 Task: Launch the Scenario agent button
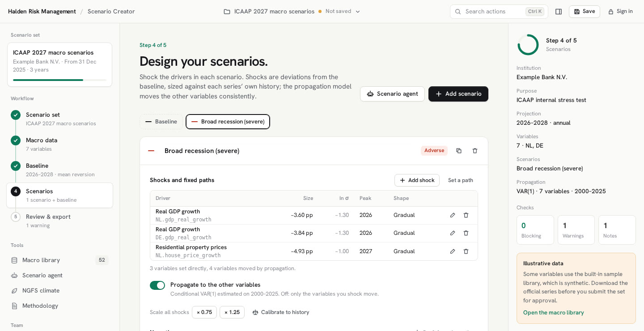click(392, 94)
